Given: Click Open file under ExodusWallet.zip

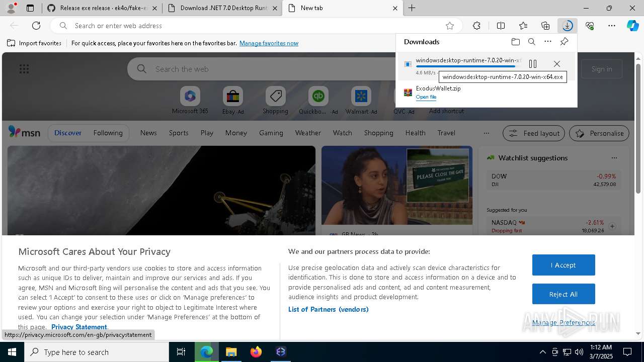Looking at the screenshot, I should pos(426,97).
